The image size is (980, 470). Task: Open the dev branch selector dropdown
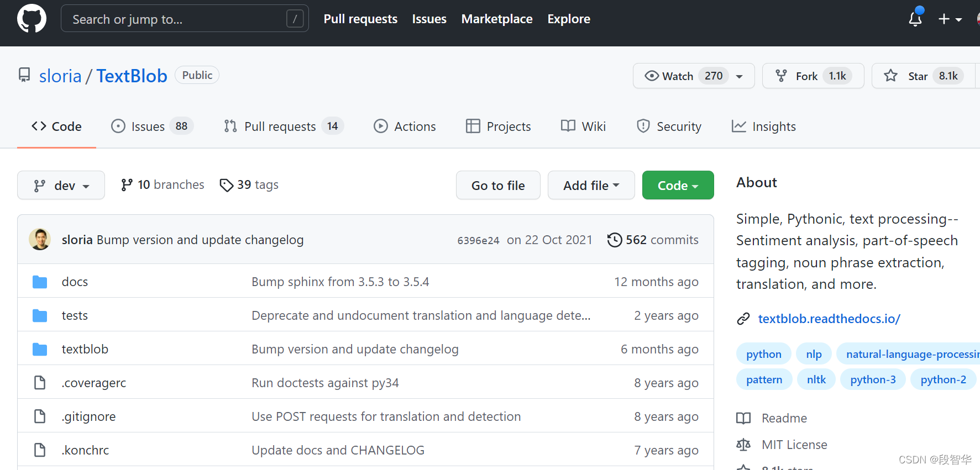point(61,185)
